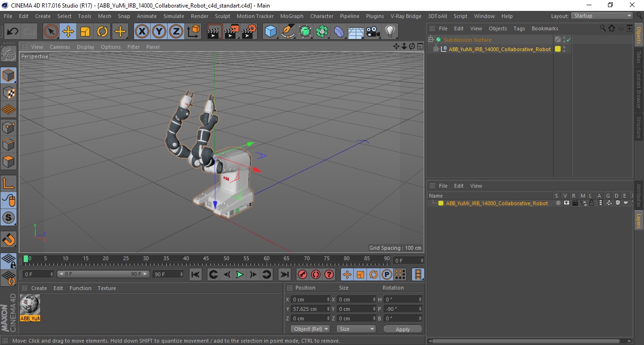Toggle Y axis lock
This screenshot has height=345, width=644.
[159, 32]
